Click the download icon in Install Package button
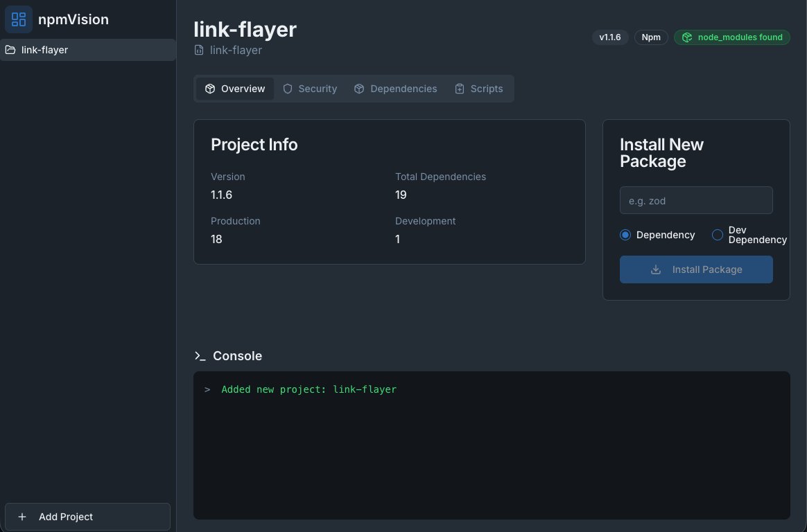 [656, 269]
